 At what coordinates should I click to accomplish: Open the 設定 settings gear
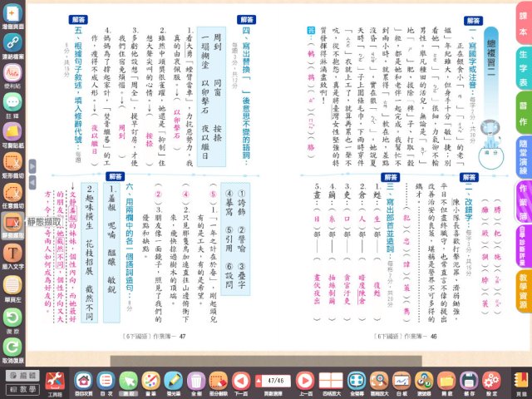pyautogui.click(x=491, y=382)
